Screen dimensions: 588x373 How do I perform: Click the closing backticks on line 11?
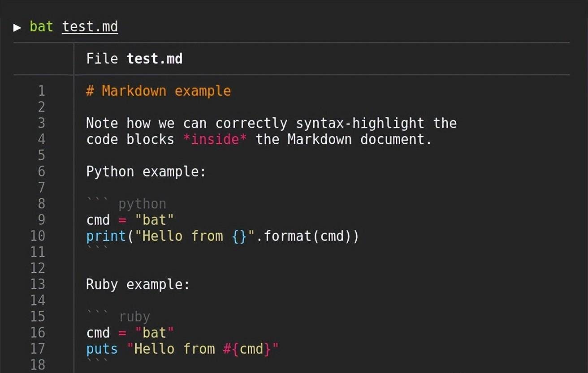click(97, 248)
